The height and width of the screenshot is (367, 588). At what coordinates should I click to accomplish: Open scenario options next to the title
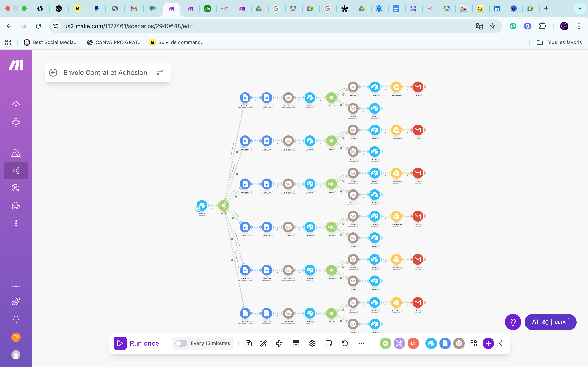pyautogui.click(x=160, y=73)
